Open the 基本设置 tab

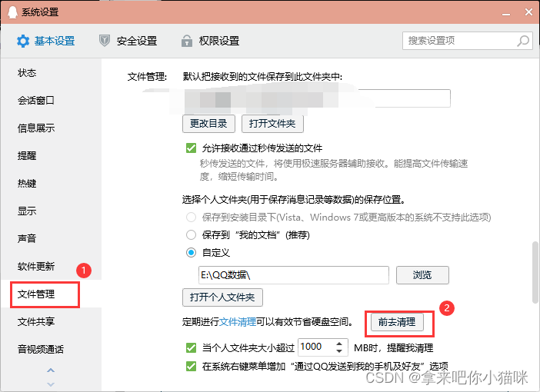click(x=46, y=41)
